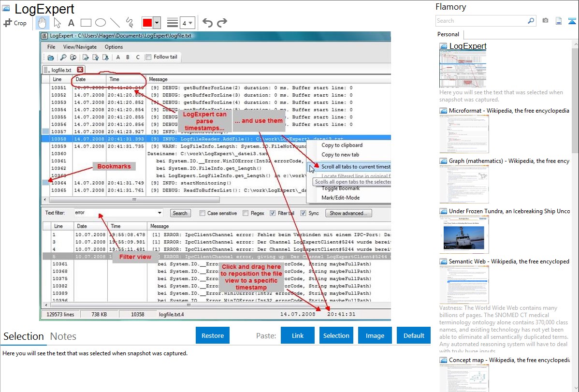
Task: Open the Options menu
Action: [114, 47]
